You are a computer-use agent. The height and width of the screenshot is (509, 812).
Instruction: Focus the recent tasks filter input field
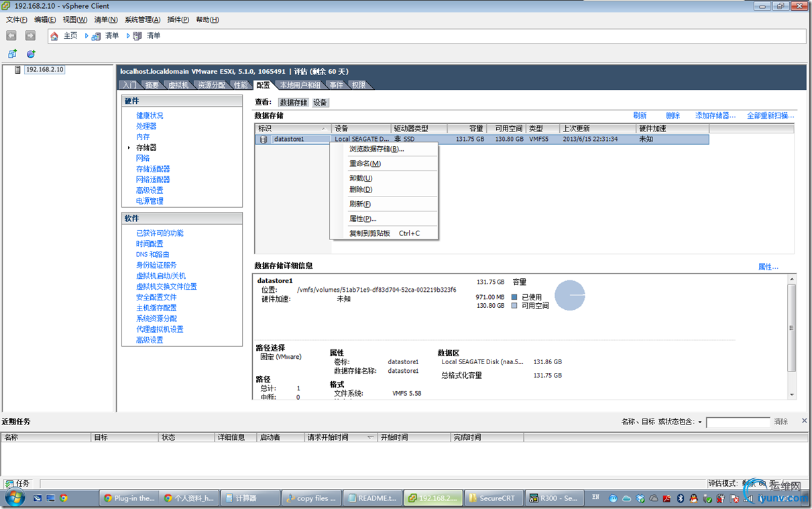[x=738, y=422]
